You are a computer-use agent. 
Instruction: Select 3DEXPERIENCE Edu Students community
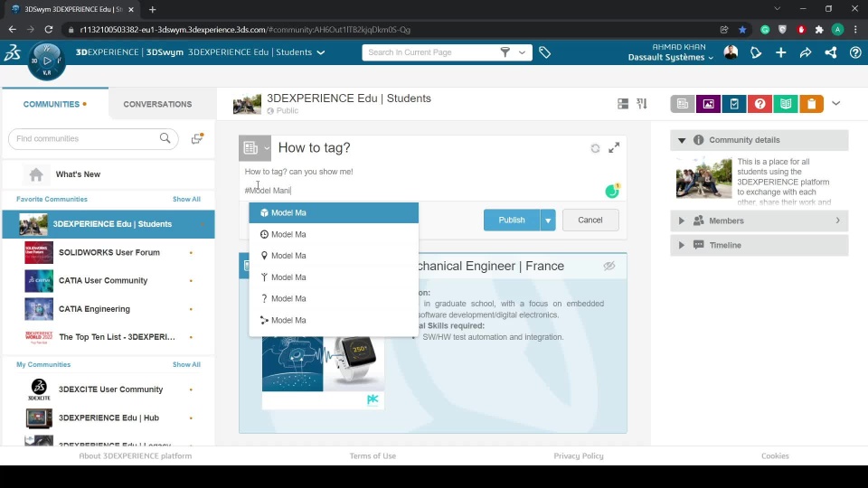point(108,225)
